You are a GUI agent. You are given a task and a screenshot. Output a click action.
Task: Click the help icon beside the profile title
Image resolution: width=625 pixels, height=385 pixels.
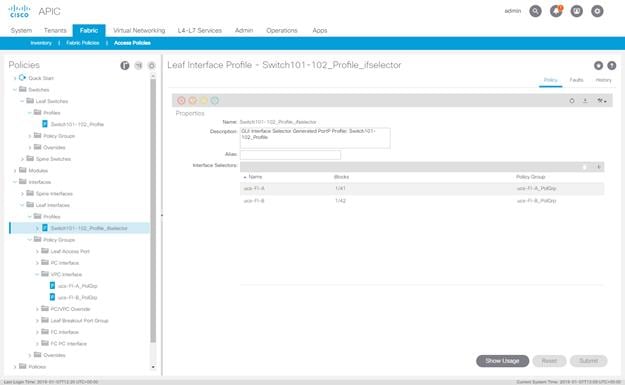pos(611,65)
